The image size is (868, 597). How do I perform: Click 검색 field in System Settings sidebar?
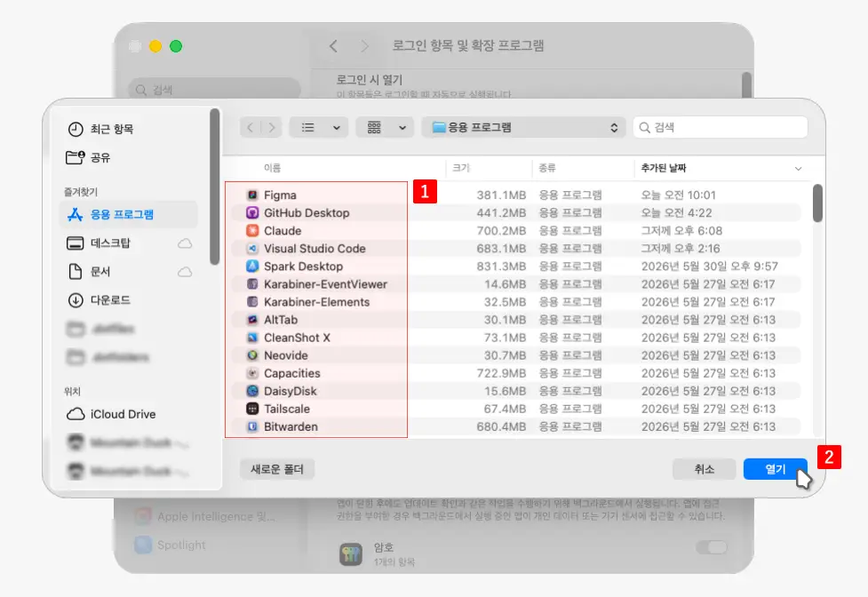(x=214, y=89)
